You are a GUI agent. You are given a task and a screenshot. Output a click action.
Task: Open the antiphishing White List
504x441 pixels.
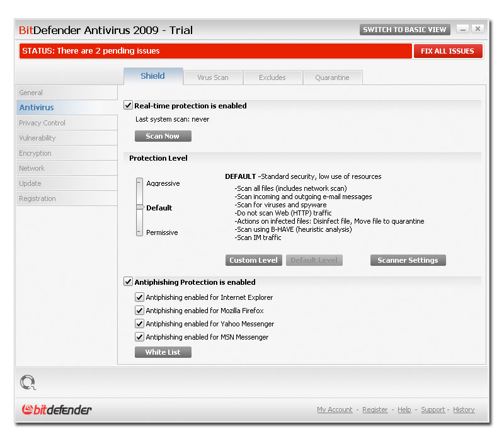pos(163,352)
